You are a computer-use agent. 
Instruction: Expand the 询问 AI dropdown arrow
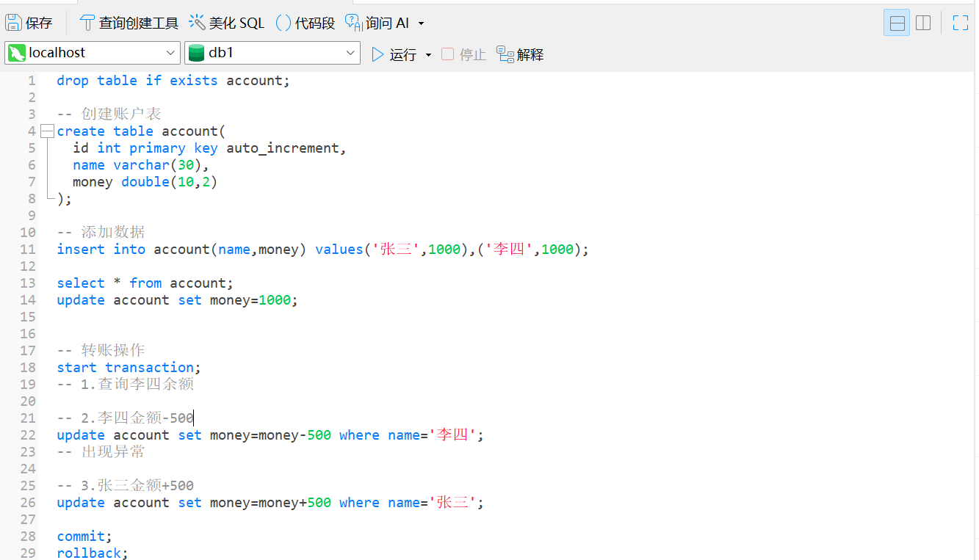422,23
